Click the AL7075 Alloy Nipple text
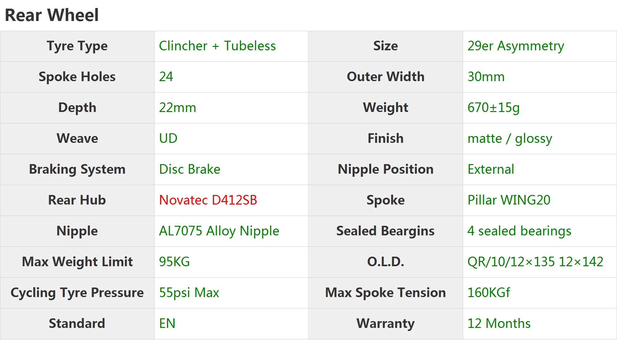 pyautogui.click(x=219, y=231)
